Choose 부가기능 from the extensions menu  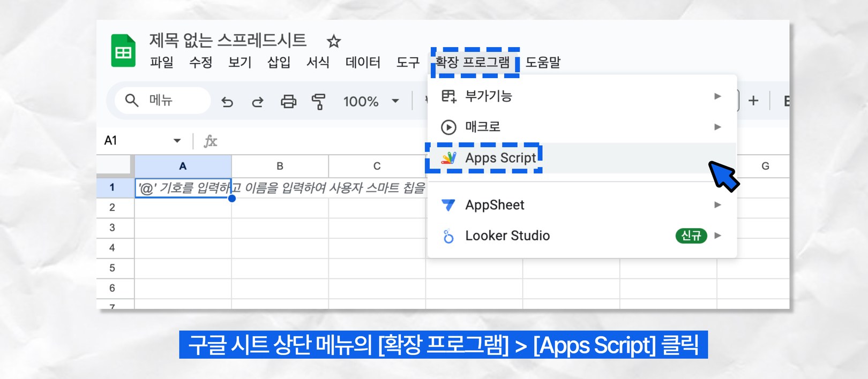pos(582,96)
